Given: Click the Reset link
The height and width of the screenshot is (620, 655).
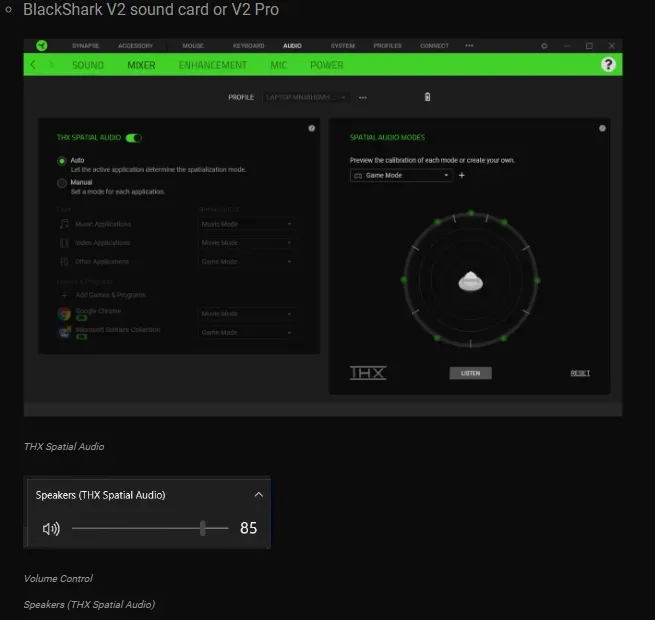Looking at the screenshot, I should click(580, 373).
